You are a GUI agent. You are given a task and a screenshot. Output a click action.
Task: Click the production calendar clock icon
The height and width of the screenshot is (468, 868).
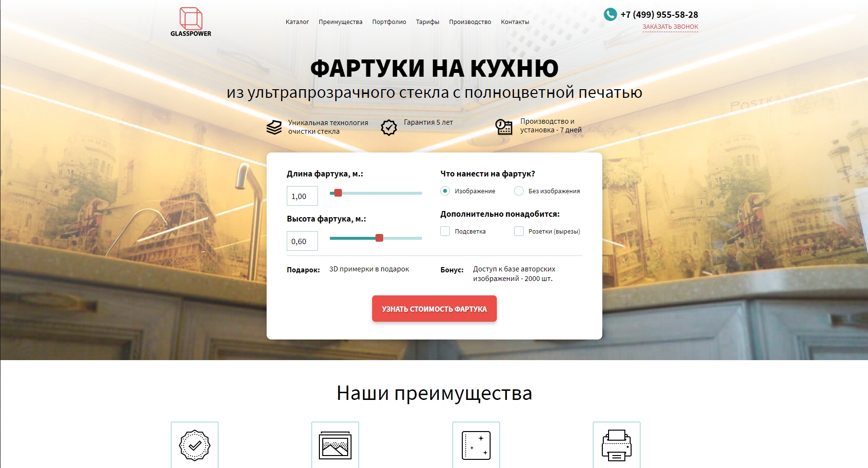[x=504, y=127]
